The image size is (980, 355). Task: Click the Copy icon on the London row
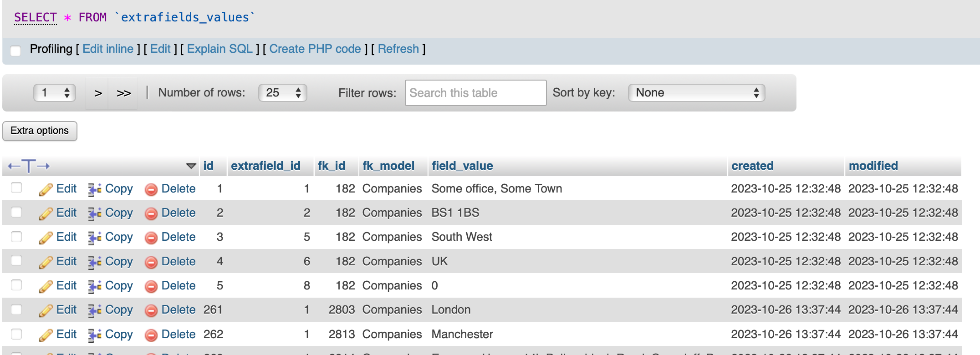(x=95, y=310)
